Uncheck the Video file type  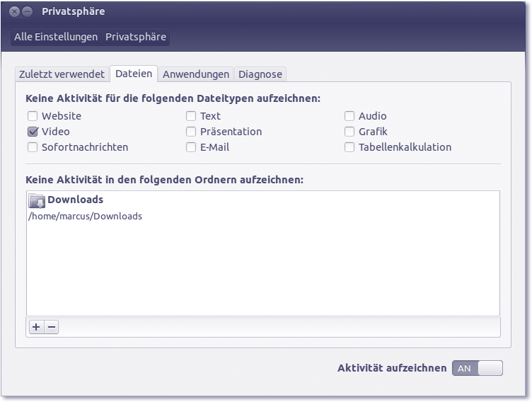click(33, 132)
